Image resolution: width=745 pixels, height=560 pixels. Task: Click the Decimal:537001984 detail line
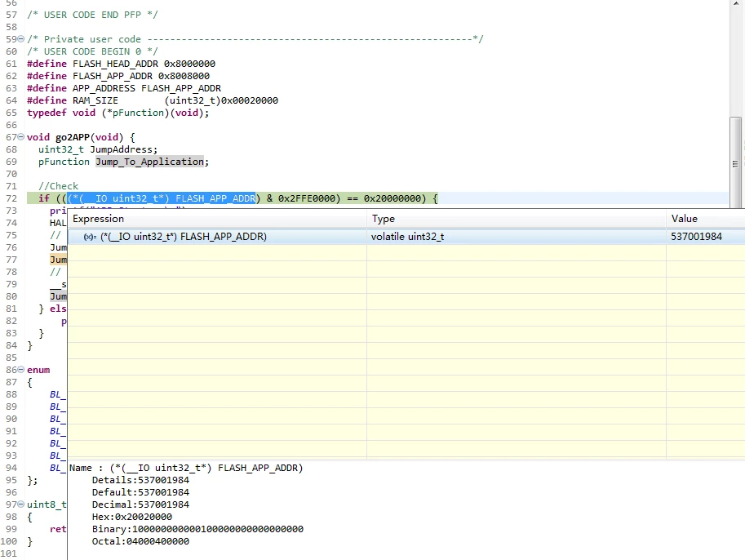[x=140, y=504]
